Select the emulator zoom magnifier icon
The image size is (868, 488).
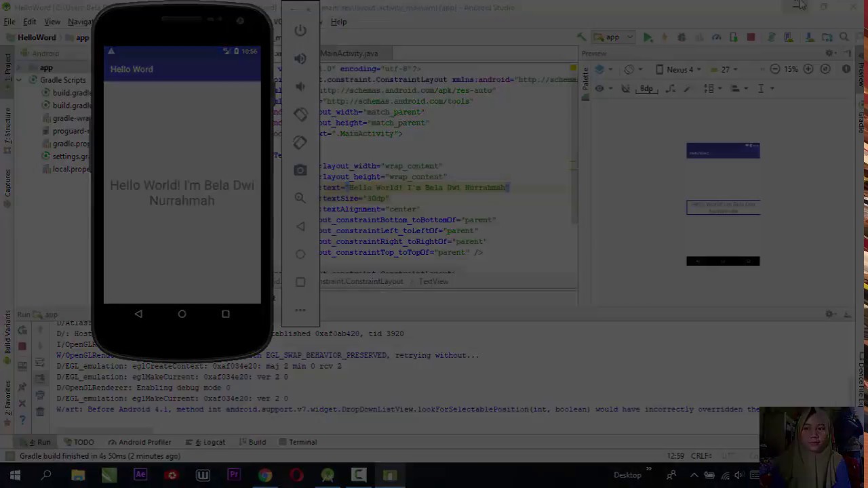[300, 198]
